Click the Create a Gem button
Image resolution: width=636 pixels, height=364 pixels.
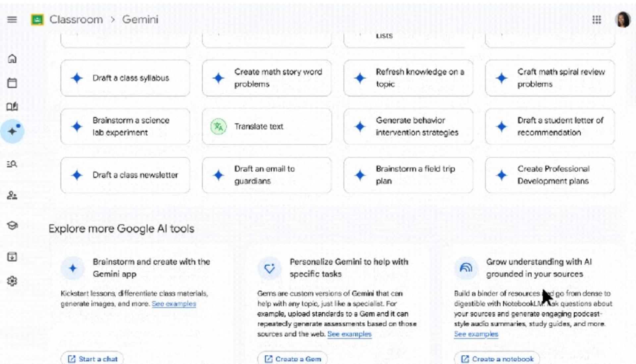tap(292, 359)
